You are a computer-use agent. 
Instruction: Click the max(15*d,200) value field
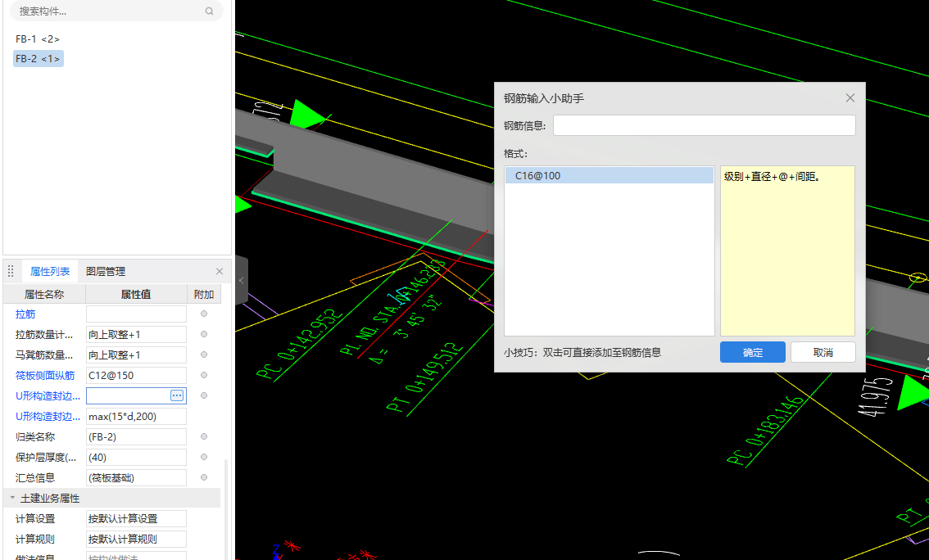click(136, 416)
